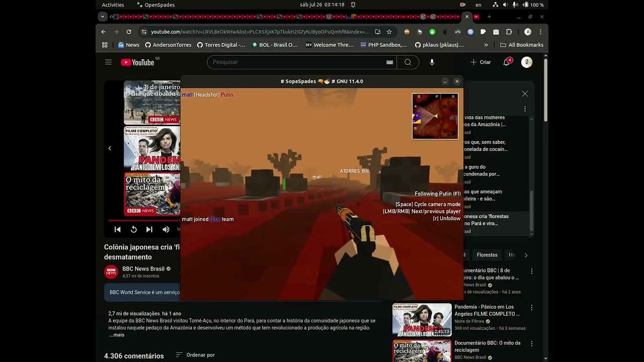This screenshot has height=362, width=644.
Task: Open the browser extensions puzzle icon
Action: click(x=509, y=32)
